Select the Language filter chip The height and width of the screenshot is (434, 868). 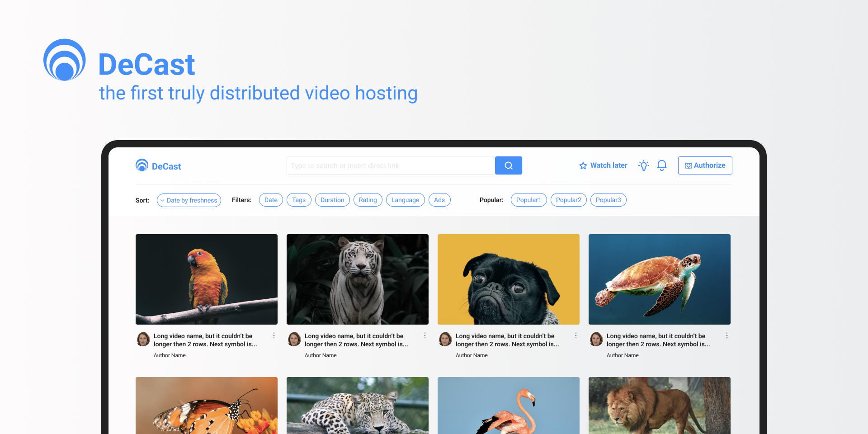pyautogui.click(x=406, y=200)
